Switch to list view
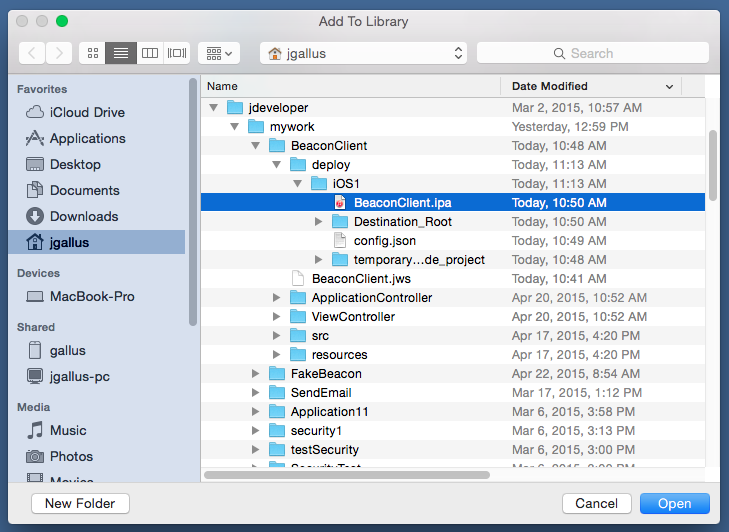Image resolution: width=729 pixels, height=532 pixels. (x=121, y=53)
